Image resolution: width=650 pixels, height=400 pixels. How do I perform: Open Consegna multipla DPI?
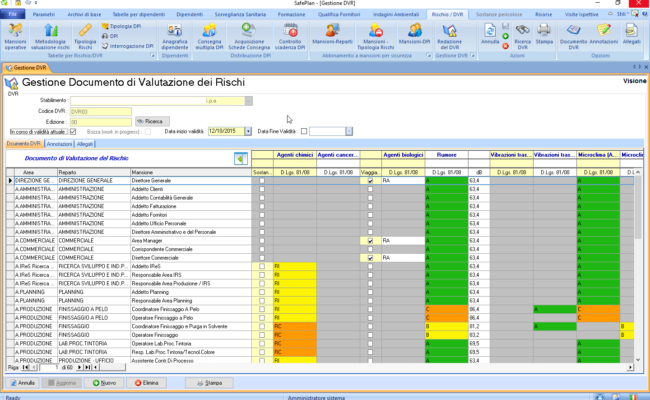pos(209,36)
